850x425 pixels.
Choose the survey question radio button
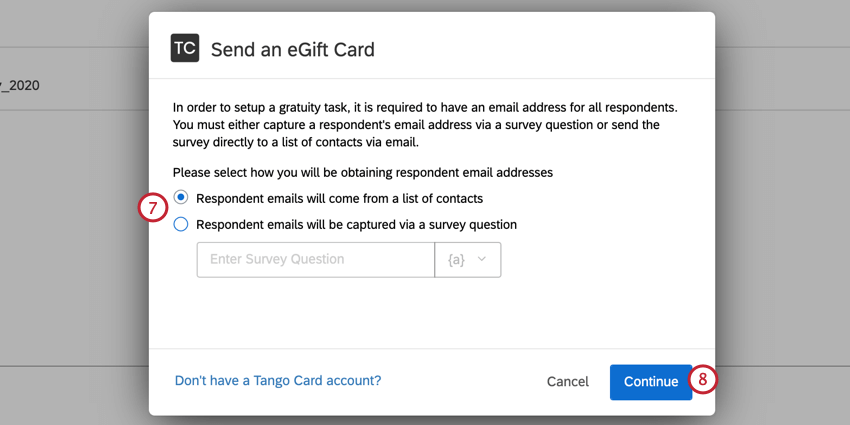tap(181, 224)
